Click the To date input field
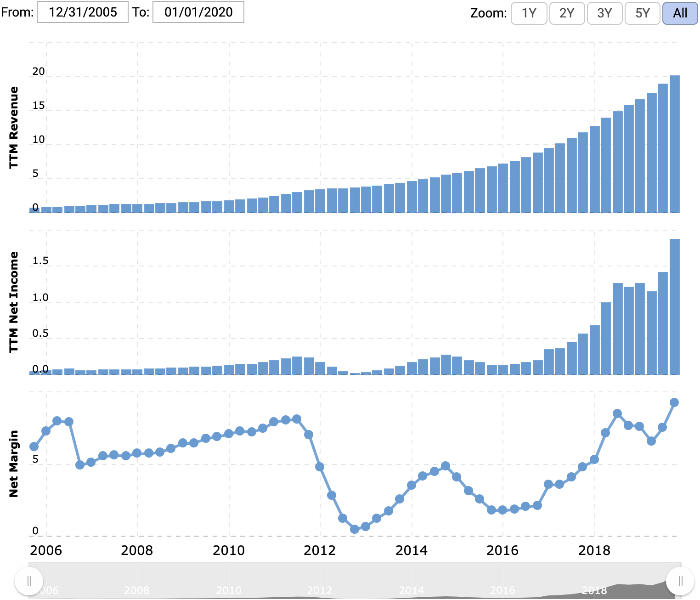 click(198, 12)
